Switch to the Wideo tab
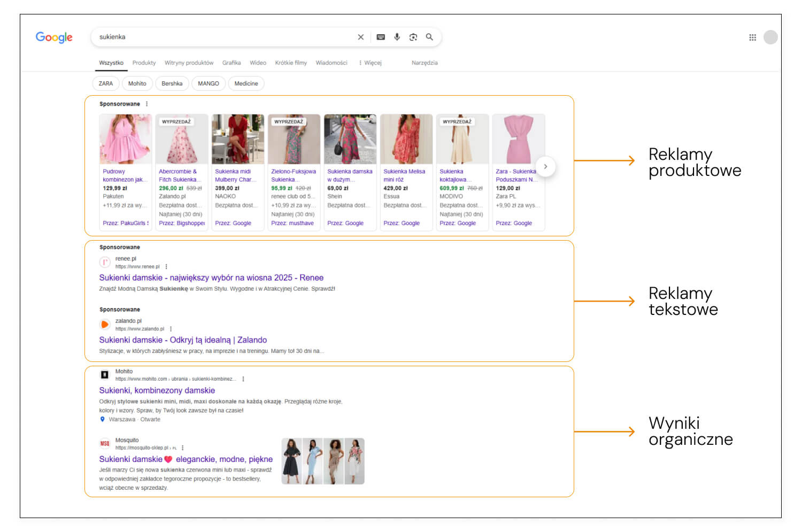The height and width of the screenshot is (532, 802). click(258, 63)
